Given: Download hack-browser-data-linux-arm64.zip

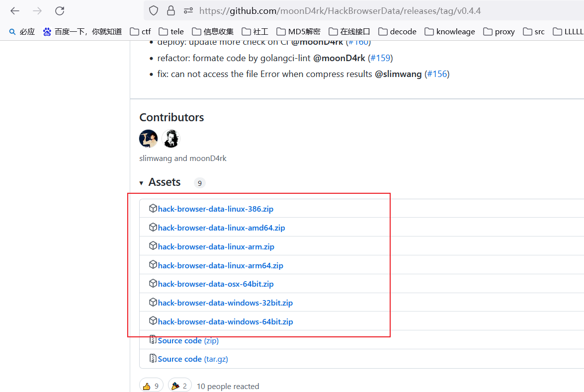Looking at the screenshot, I should click(221, 266).
